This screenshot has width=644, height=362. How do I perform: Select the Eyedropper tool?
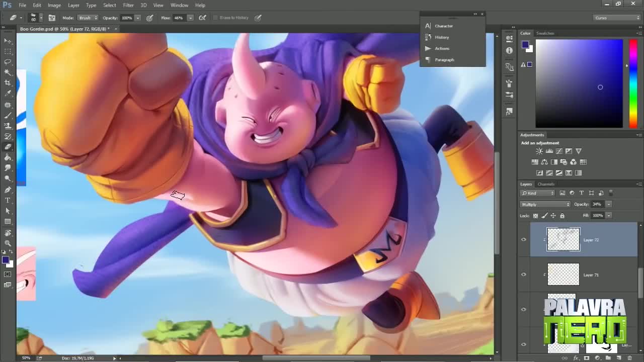8,94
